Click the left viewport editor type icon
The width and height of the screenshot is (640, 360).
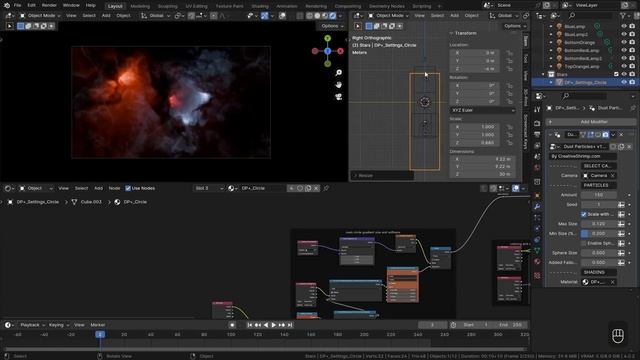pyautogui.click(x=9, y=16)
